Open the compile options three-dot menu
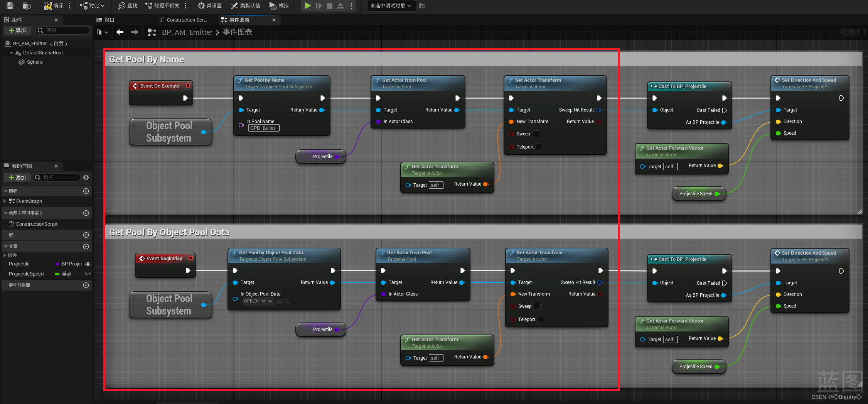This screenshot has height=404, width=868. 69,5
